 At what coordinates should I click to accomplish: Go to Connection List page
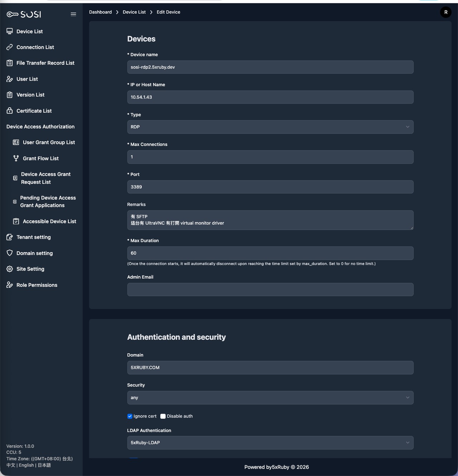tap(35, 47)
